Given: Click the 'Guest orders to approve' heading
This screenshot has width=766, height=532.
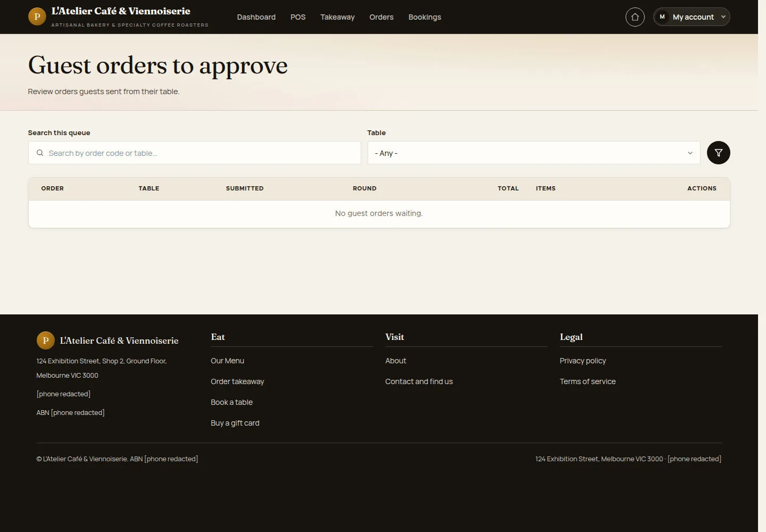Looking at the screenshot, I should [x=157, y=65].
